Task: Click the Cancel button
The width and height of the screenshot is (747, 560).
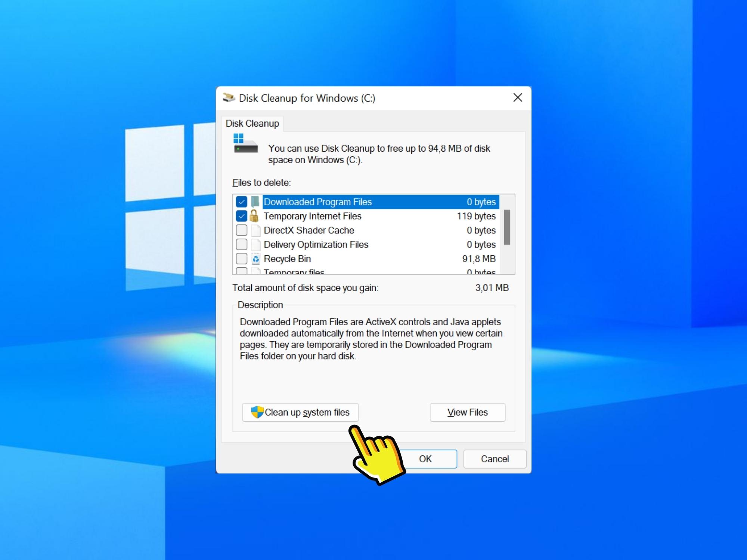Action: [495, 459]
